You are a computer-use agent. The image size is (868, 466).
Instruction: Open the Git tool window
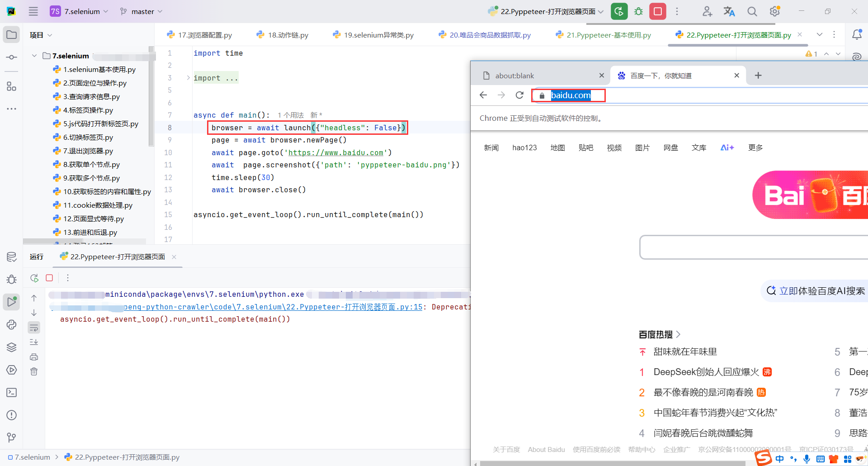point(12,437)
